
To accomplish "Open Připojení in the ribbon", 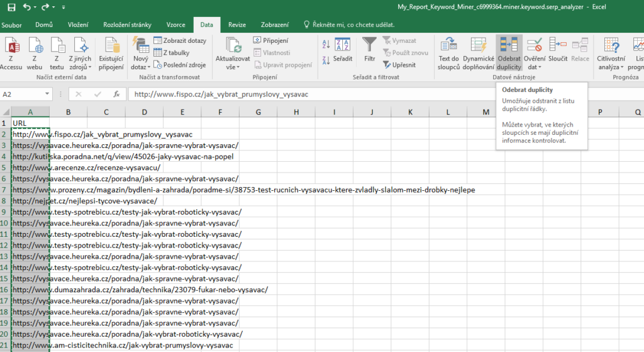I will click(x=270, y=40).
